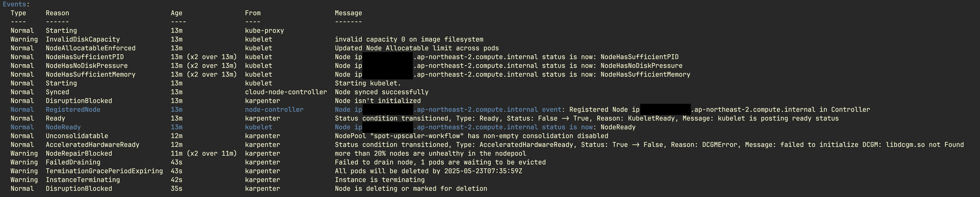
Task: Select the node-controller source text
Action: pos(274,110)
